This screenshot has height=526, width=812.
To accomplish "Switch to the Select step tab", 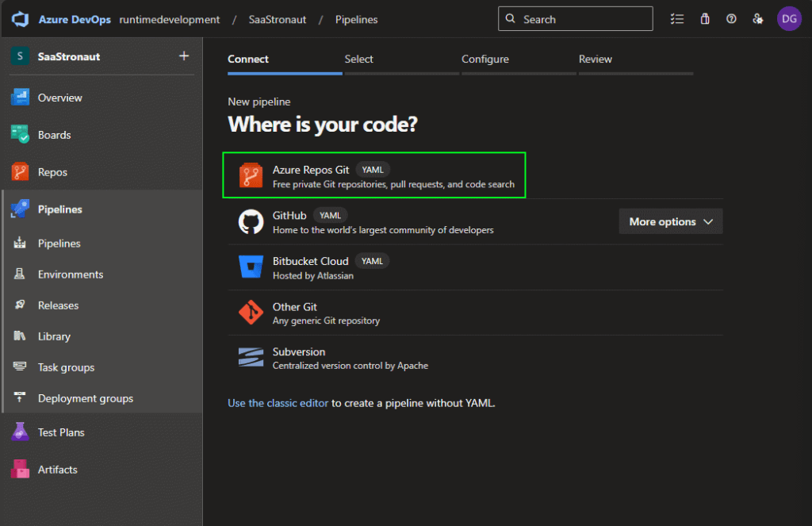I will coord(359,60).
